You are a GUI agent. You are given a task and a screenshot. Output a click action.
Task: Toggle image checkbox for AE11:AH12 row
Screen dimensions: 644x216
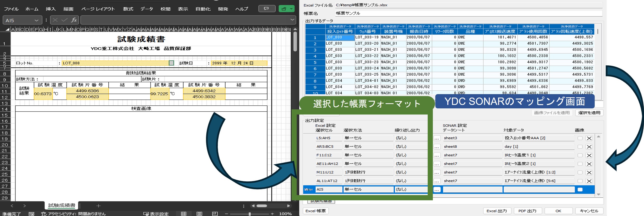coord(580,164)
